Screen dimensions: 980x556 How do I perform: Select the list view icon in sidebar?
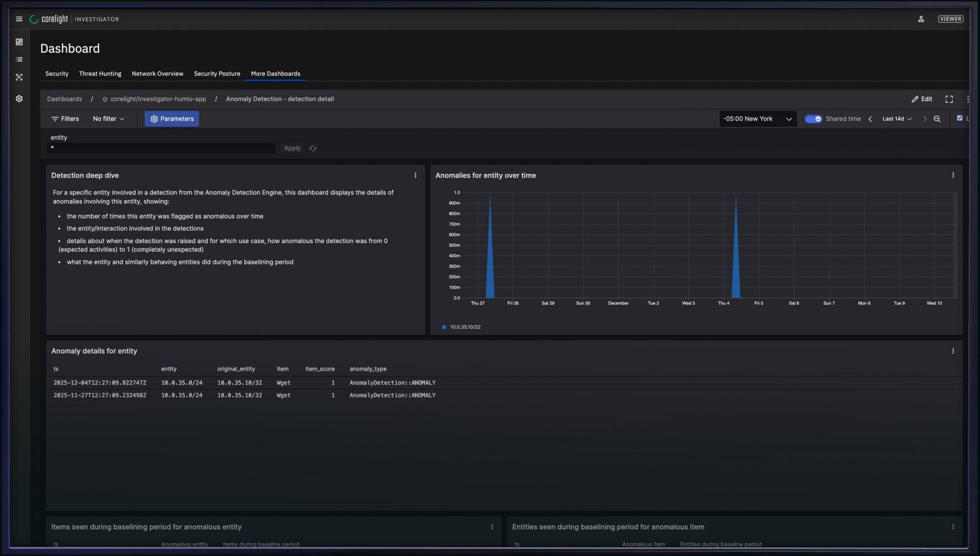pos(18,59)
